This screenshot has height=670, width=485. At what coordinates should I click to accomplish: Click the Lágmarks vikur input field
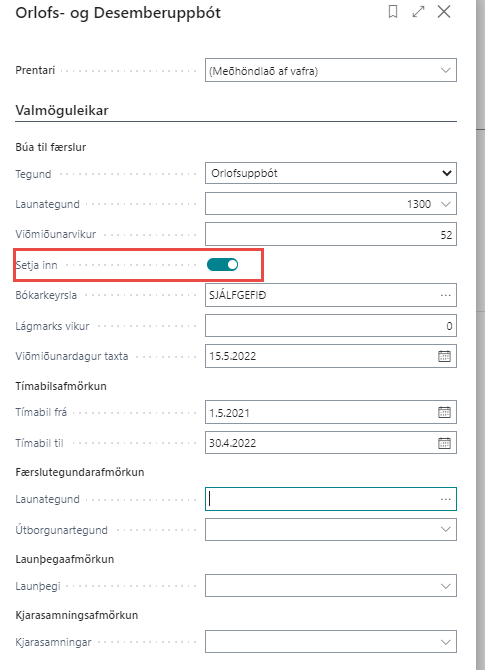pyautogui.click(x=331, y=326)
